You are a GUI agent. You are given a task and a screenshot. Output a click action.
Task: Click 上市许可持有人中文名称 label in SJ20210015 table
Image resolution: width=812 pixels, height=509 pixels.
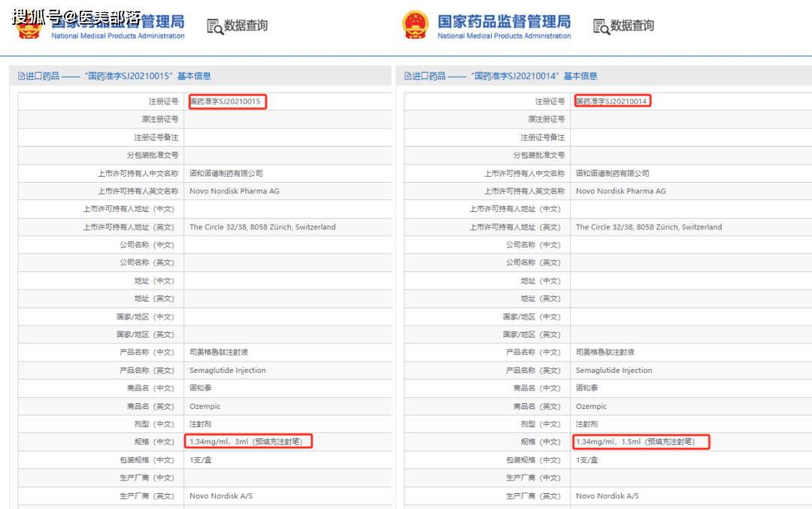pyautogui.click(x=138, y=174)
